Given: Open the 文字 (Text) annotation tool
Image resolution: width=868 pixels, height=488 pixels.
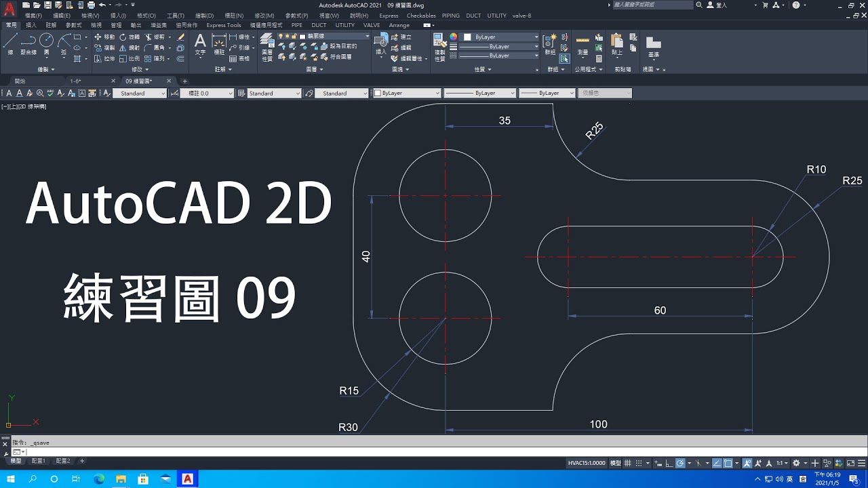Looking at the screenshot, I should (200, 45).
